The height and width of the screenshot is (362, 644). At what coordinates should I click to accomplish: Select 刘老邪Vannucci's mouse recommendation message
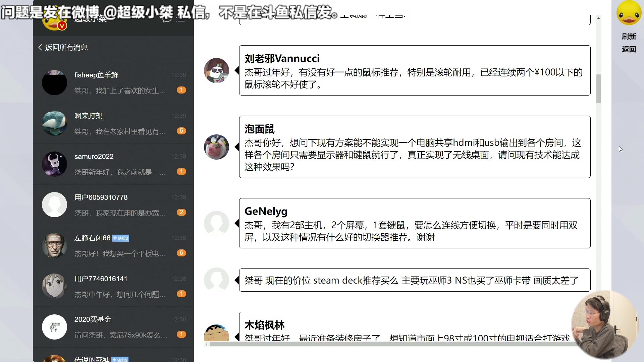[415, 70]
